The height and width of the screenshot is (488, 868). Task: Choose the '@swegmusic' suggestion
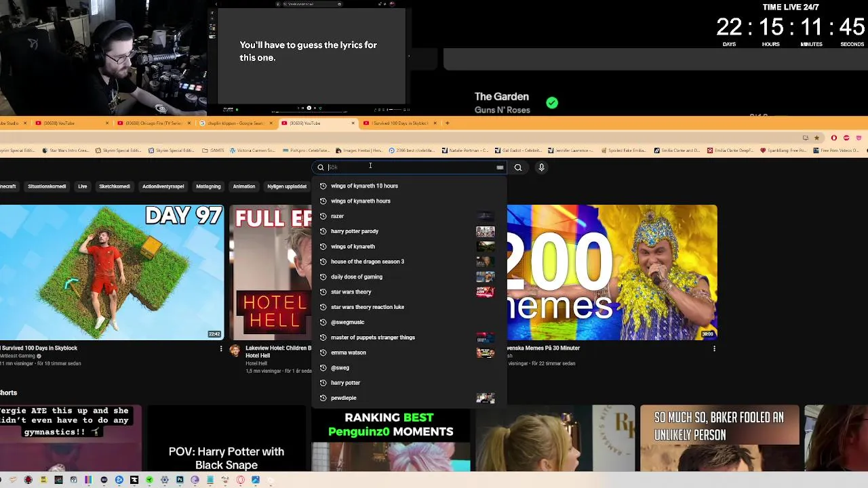[x=409, y=322]
